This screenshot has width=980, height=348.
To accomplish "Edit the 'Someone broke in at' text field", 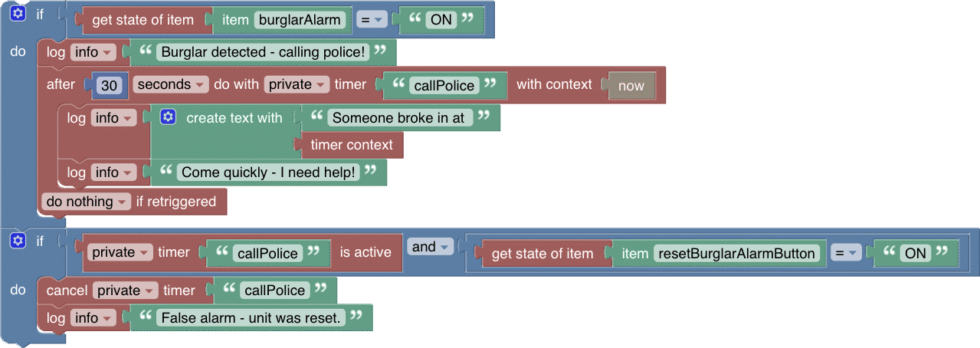I will tap(398, 118).
